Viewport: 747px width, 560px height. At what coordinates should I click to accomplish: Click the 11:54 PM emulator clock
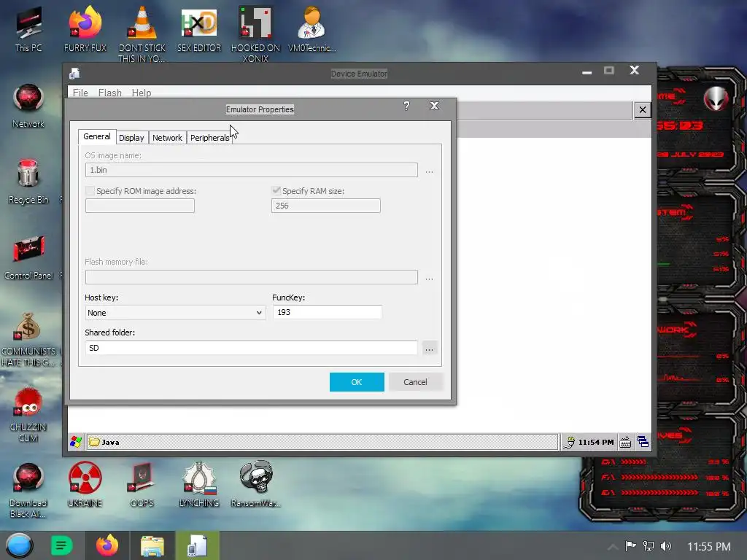[595, 443]
